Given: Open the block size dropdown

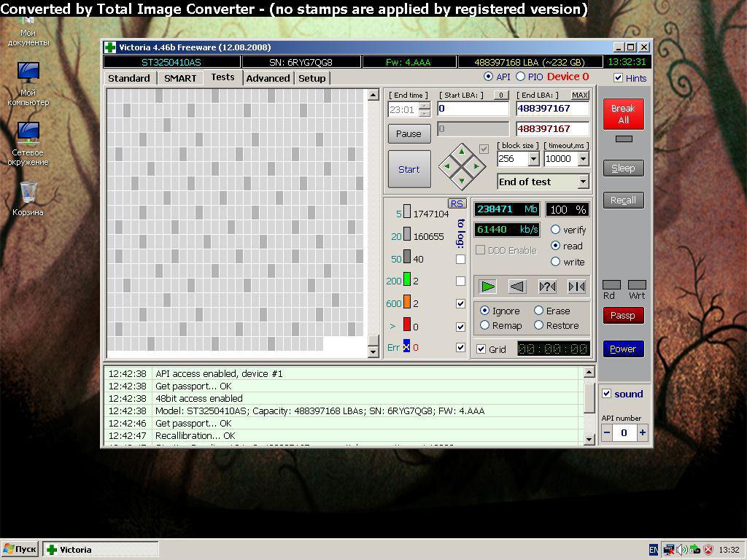Looking at the screenshot, I should [x=533, y=159].
